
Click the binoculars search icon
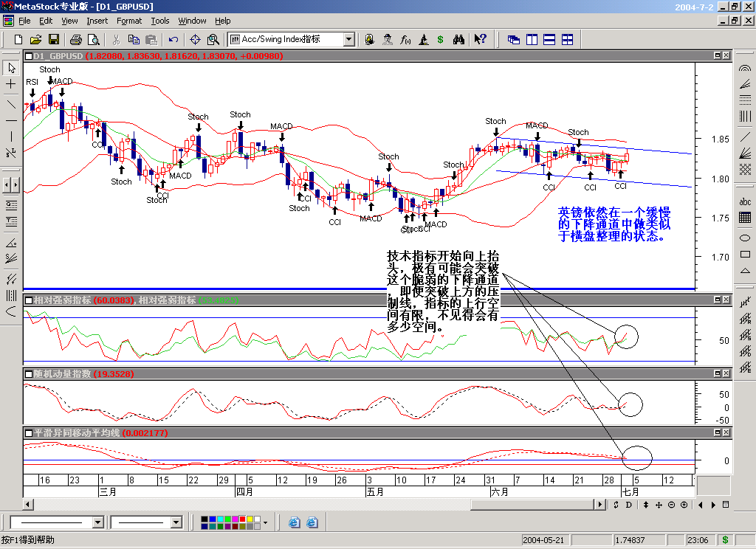point(459,39)
